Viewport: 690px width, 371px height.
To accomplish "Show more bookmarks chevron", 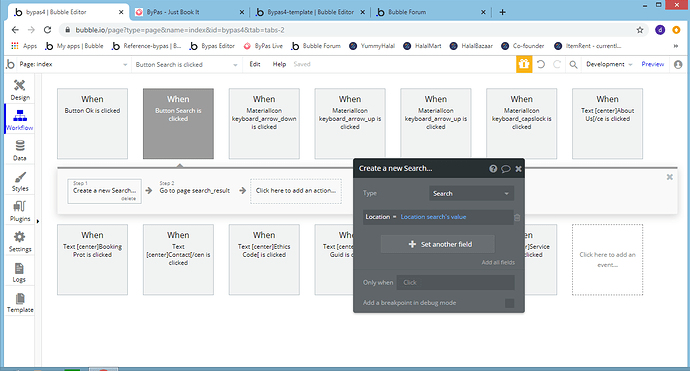I will 676,46.
